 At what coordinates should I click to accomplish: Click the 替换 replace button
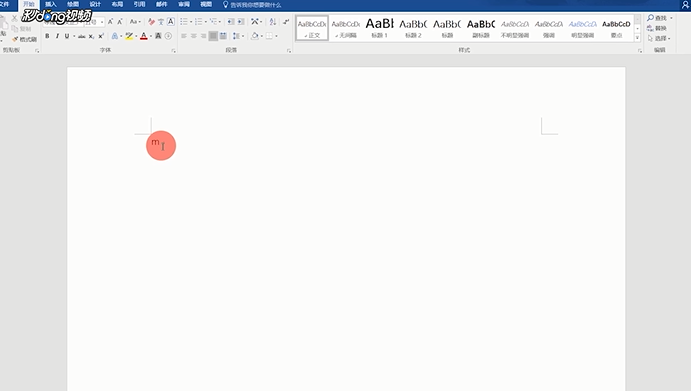tap(657, 28)
